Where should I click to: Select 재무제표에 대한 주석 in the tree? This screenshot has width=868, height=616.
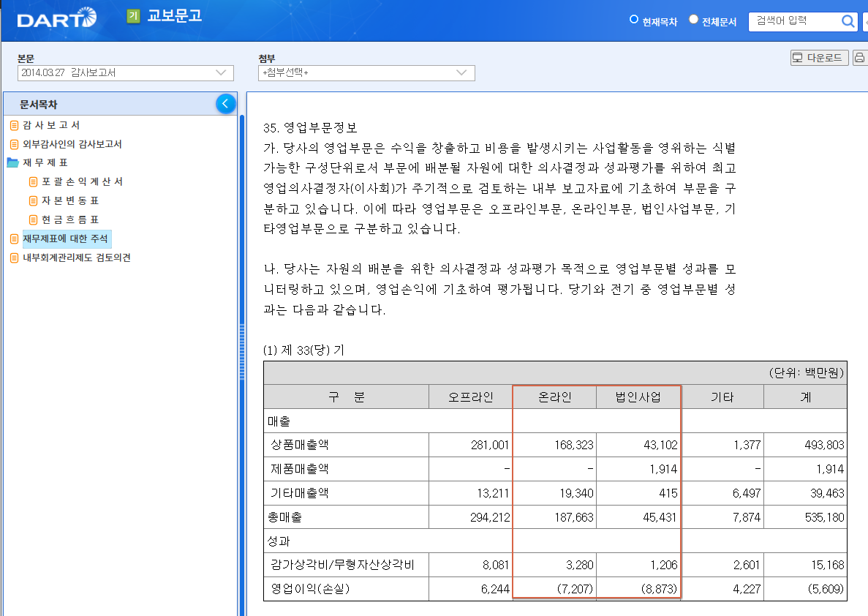coord(67,238)
